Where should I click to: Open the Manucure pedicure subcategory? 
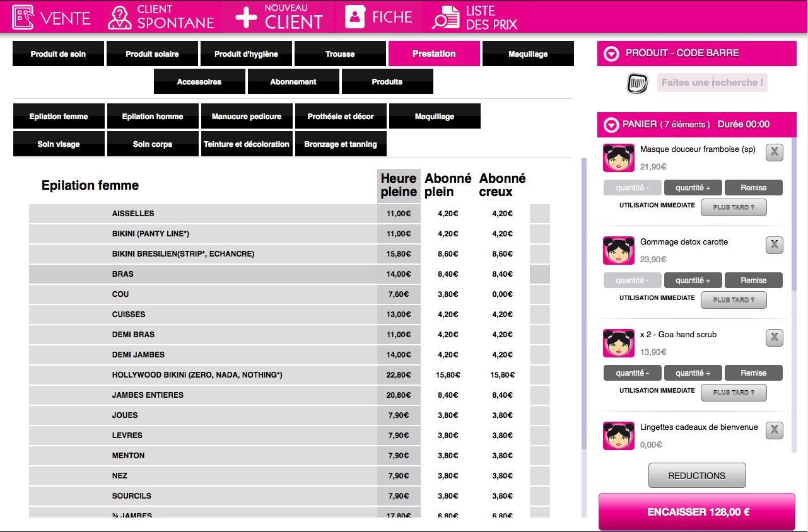click(247, 116)
